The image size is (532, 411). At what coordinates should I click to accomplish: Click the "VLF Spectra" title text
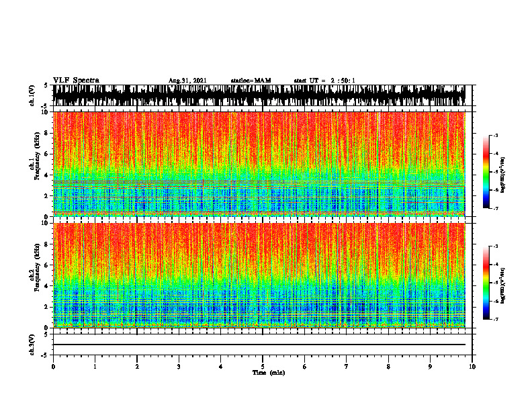point(76,81)
